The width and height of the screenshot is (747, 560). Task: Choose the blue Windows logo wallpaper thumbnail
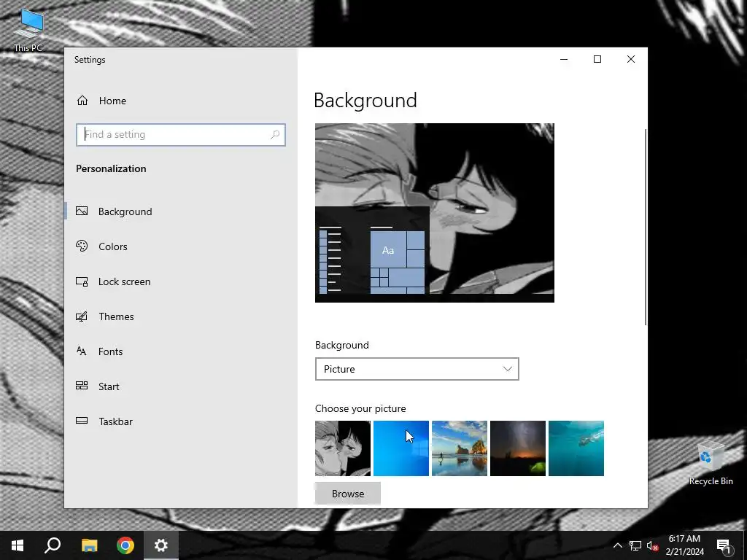(401, 448)
